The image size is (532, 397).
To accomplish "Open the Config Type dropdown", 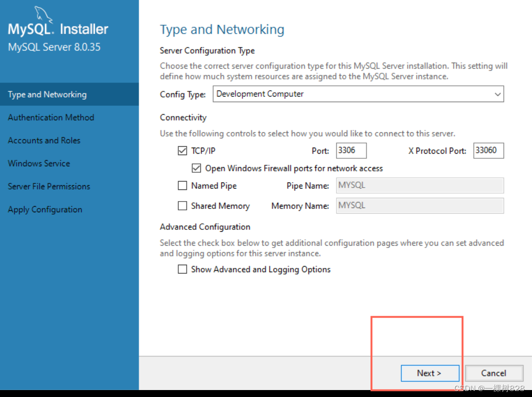I will (x=358, y=94).
